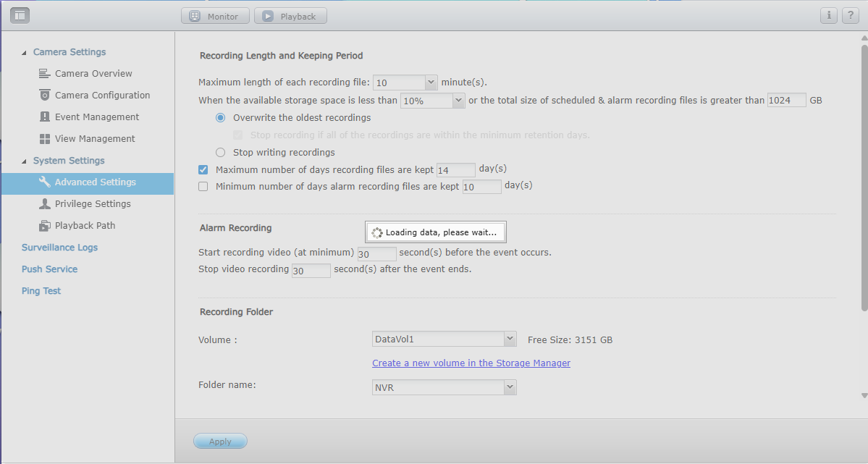Open the DataVol1 volume dropdown

pyautogui.click(x=510, y=339)
